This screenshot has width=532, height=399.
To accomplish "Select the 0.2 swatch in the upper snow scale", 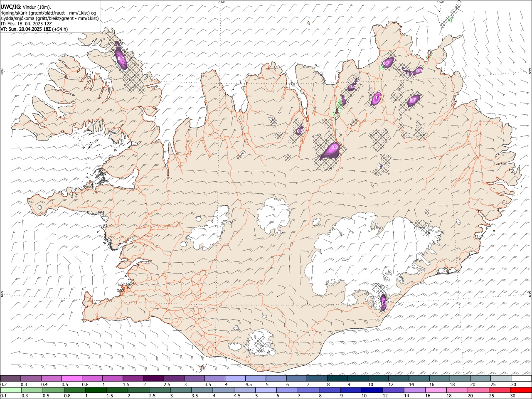I will click(x=10, y=378).
